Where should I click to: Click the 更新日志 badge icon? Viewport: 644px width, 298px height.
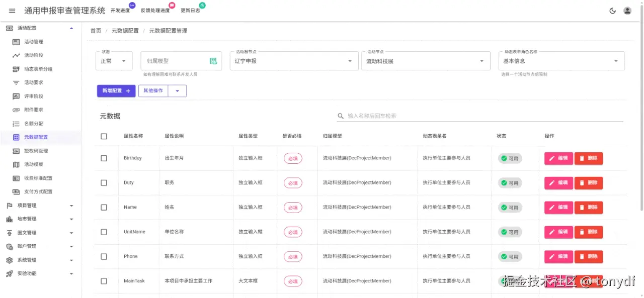202,6
